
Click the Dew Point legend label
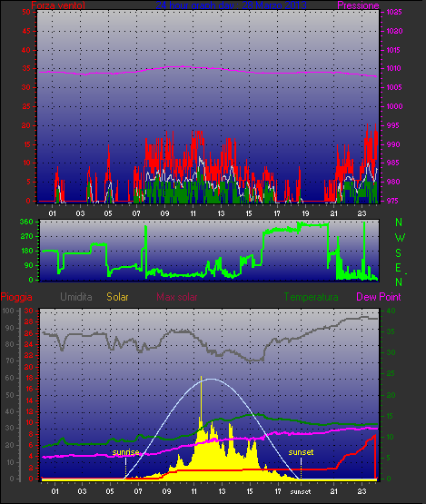379,297
